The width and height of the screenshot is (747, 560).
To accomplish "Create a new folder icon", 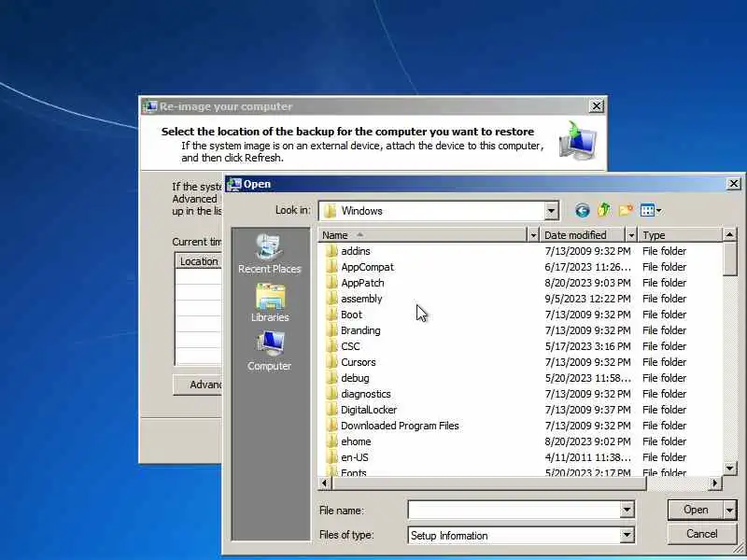I will [626, 210].
